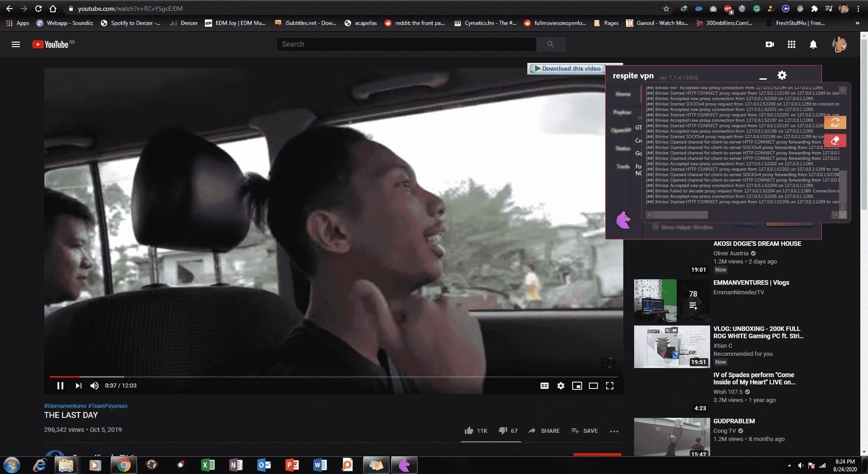Switch video to miniplayer
Screen dimensions: 868x474
point(577,386)
